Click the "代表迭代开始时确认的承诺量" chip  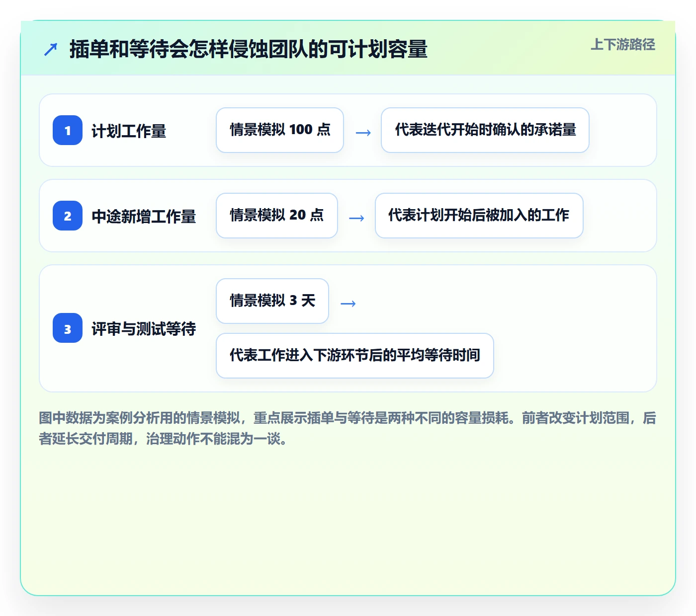point(485,130)
